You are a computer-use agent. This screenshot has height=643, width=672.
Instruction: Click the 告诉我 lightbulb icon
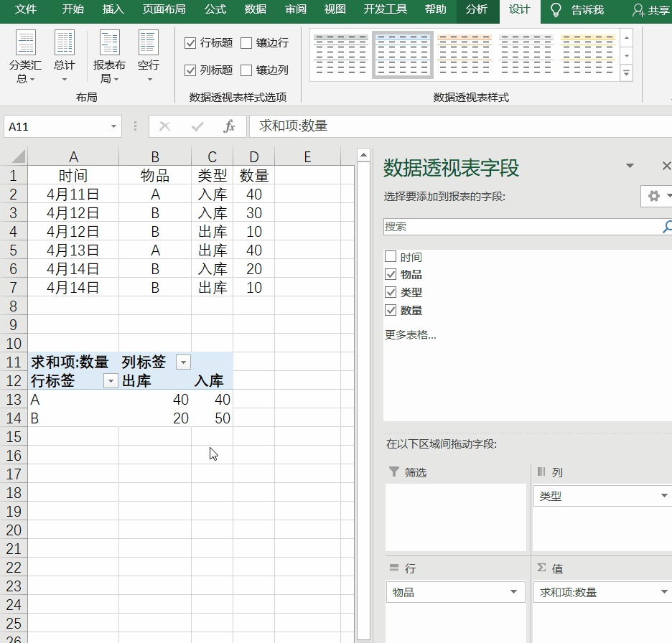click(554, 10)
